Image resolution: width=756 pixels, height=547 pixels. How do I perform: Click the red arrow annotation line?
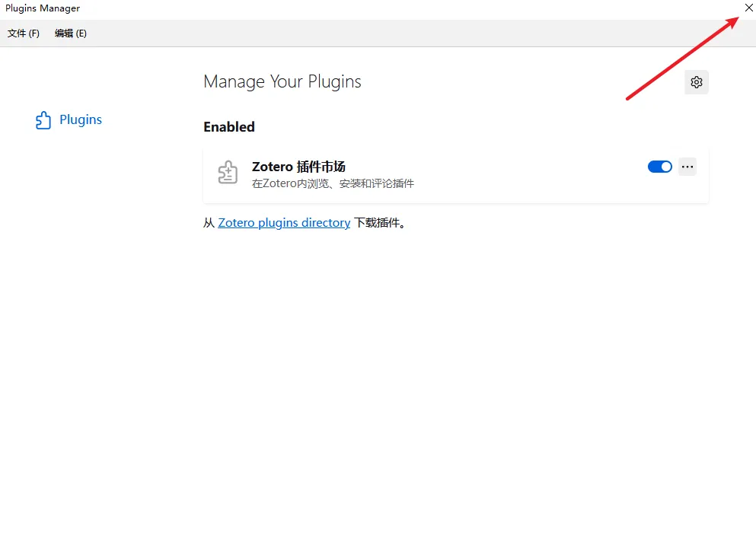[x=682, y=58]
